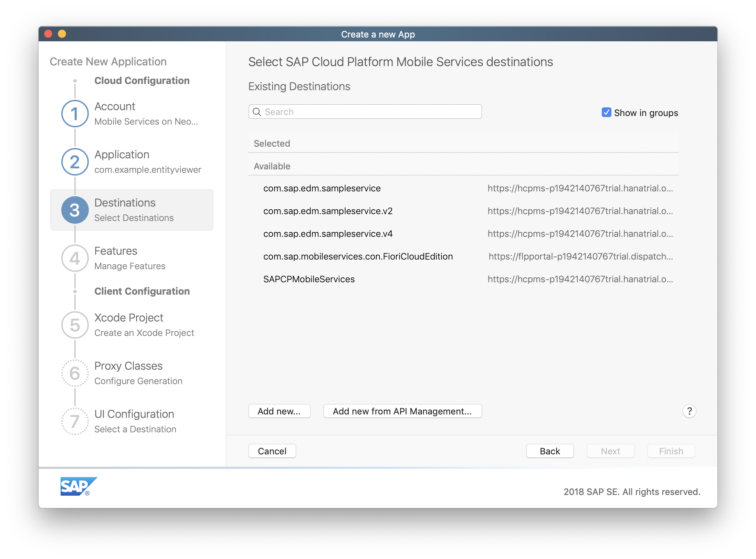The height and width of the screenshot is (559, 756).
Task: Click the SAP logo
Action: 78,486
